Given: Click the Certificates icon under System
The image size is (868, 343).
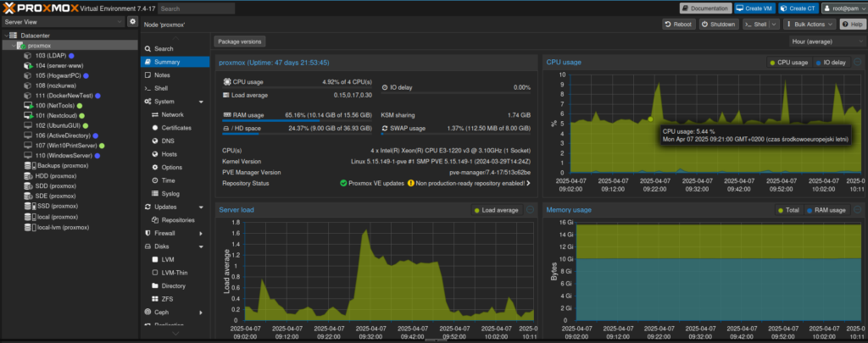Looking at the screenshot, I should point(155,128).
